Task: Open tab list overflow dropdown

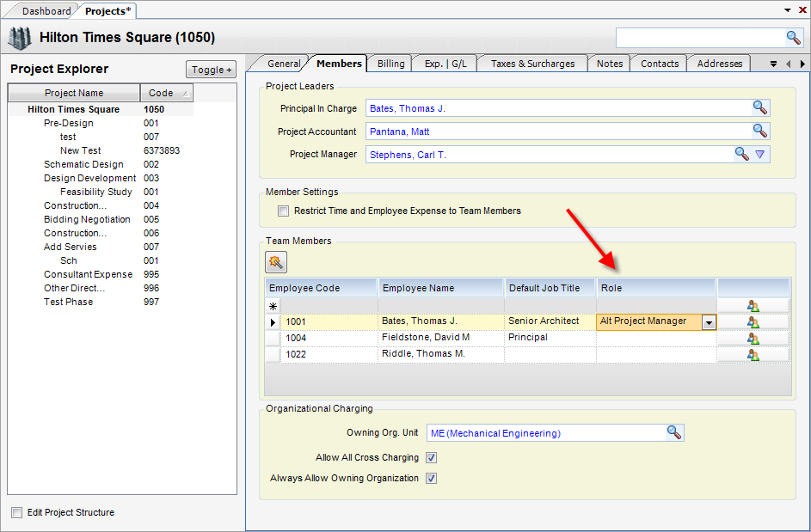Action: pos(773,64)
